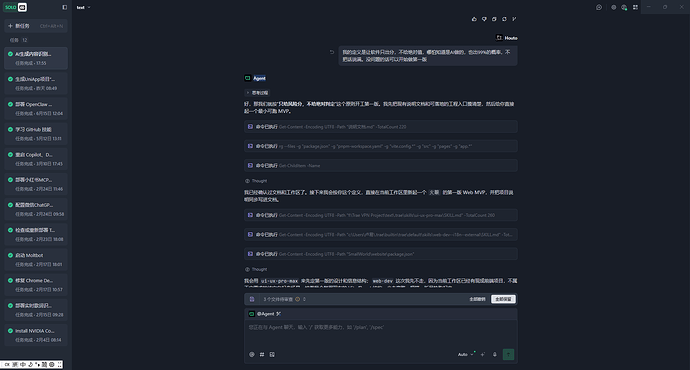Expand the first Thought section
The image size is (690, 370).
[x=256, y=181]
